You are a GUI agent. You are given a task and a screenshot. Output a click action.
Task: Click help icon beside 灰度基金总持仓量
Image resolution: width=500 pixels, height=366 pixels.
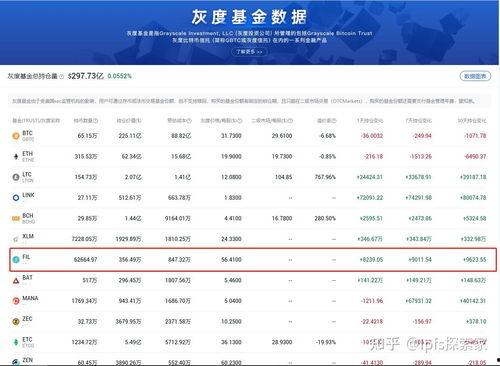click(61, 76)
